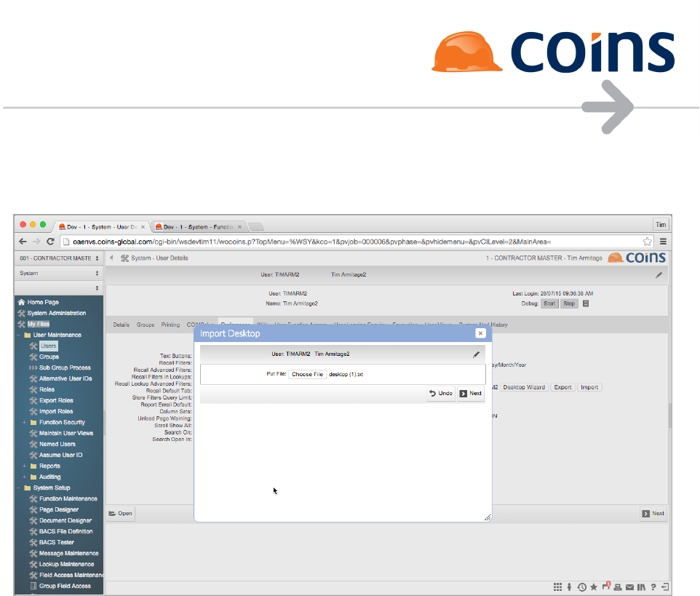The image size is (700, 596).
Task: Click the Desktop Wizard button
Action: coord(524,388)
